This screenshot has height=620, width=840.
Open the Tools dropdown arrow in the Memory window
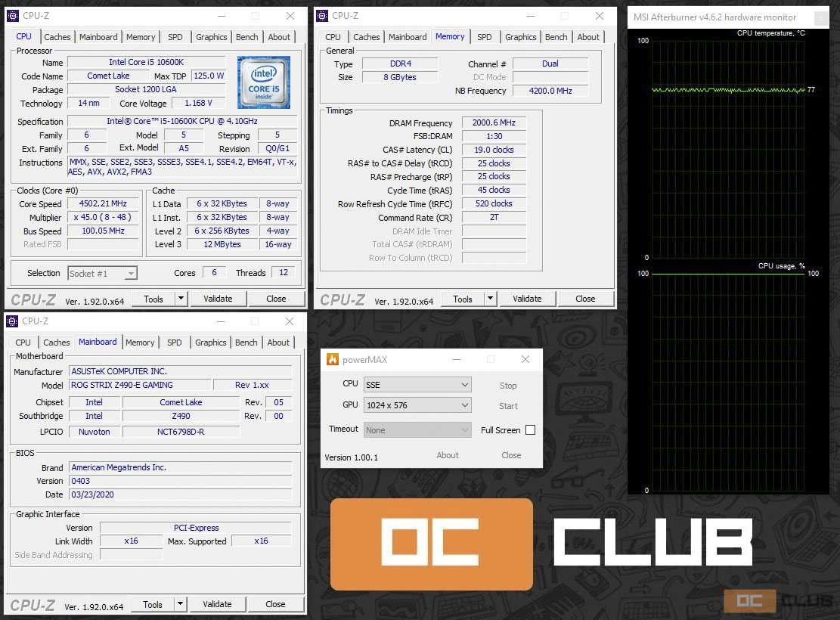pyautogui.click(x=490, y=299)
